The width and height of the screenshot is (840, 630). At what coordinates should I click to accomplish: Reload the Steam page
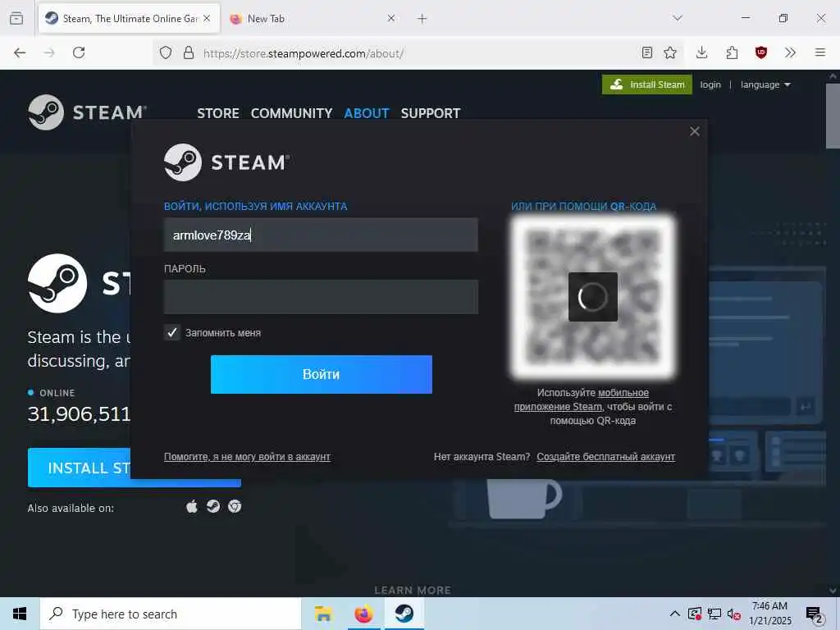tap(79, 52)
